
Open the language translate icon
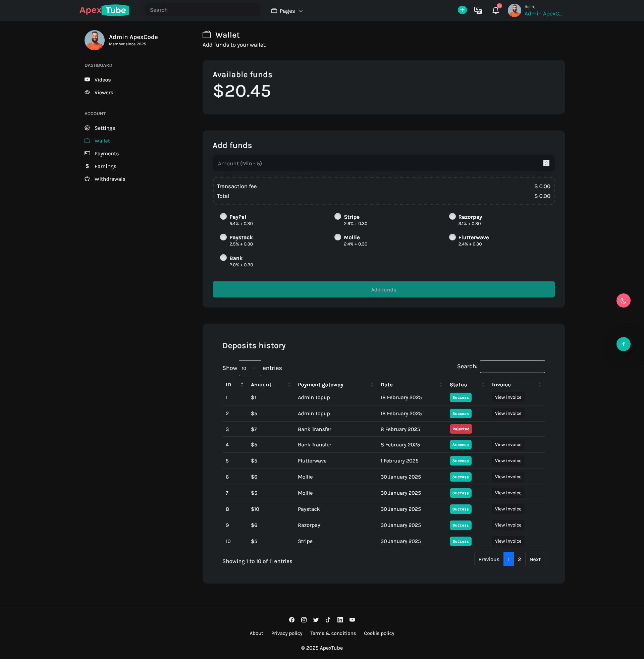478,10
